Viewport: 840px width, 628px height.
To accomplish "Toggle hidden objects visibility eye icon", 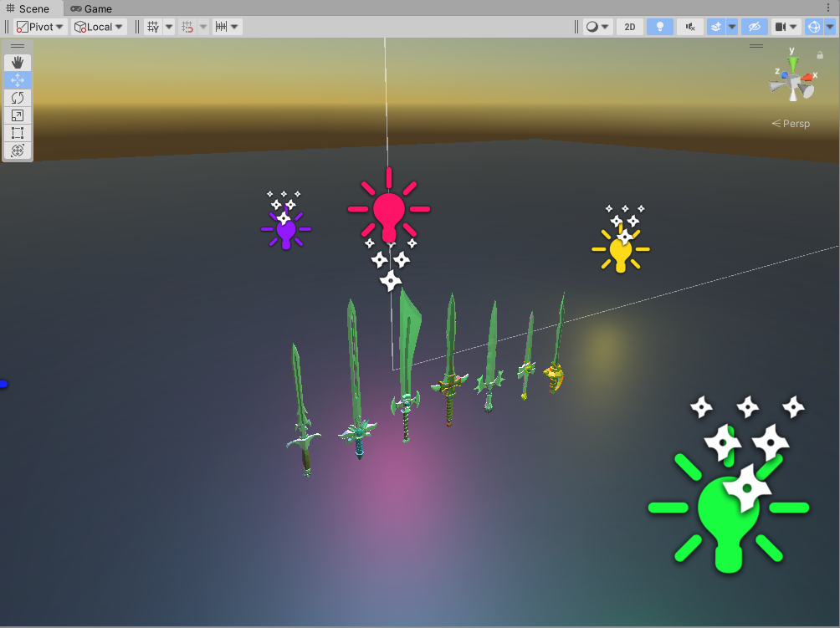I will pyautogui.click(x=755, y=27).
